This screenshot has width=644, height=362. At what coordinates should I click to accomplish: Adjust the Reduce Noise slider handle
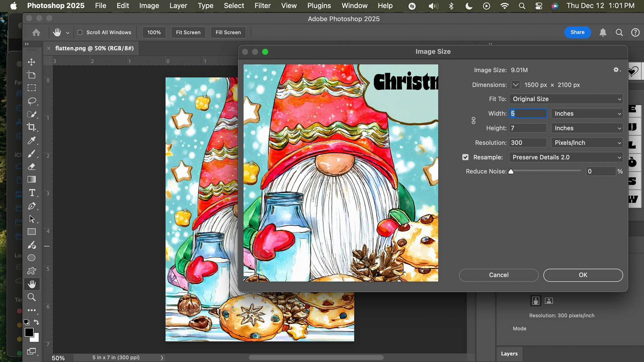click(x=511, y=171)
